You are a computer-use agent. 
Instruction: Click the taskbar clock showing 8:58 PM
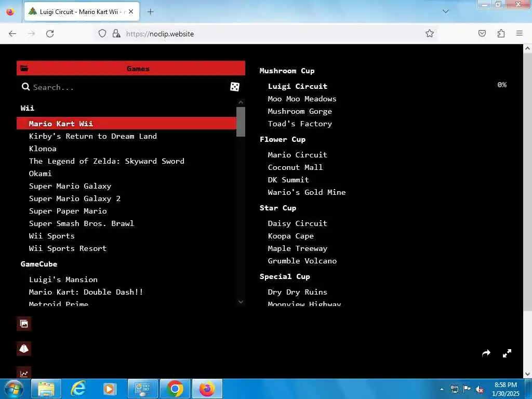tap(506, 389)
